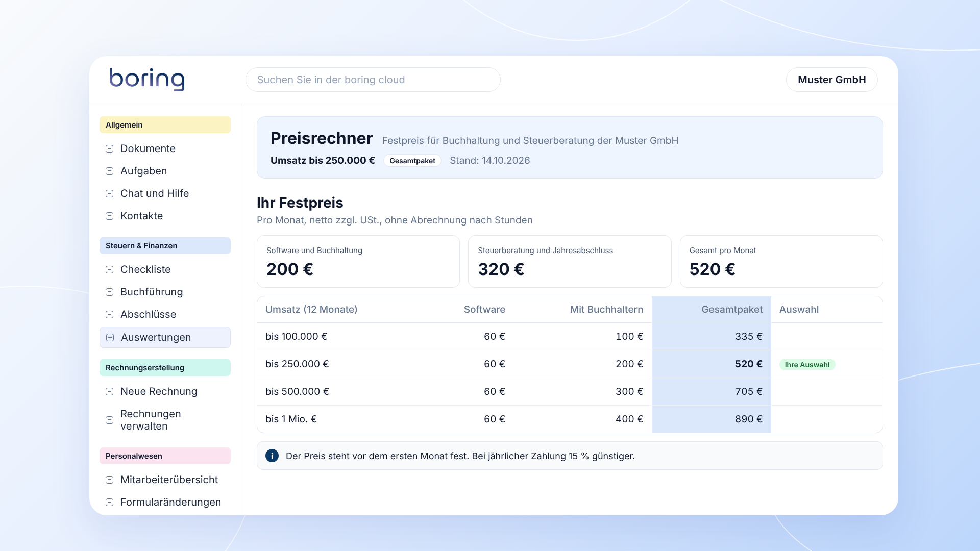Click the Muster GmbH account button
Image resolution: width=980 pixels, height=551 pixels.
tap(831, 80)
